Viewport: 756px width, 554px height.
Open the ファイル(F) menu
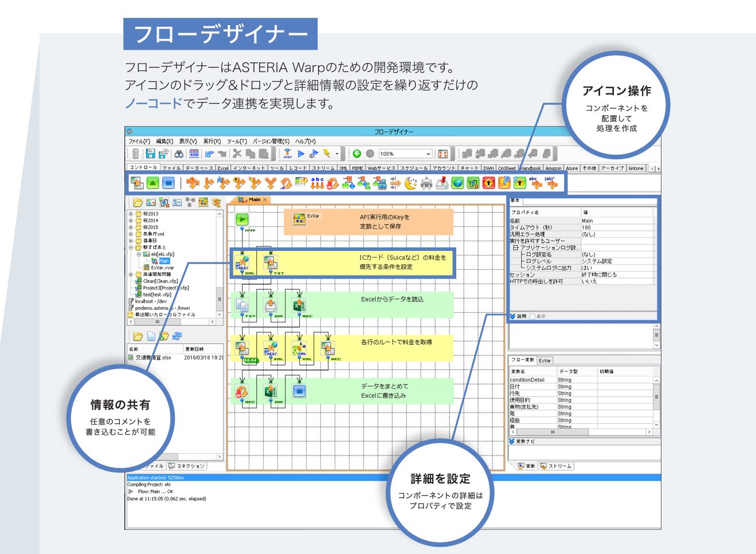coord(139,141)
